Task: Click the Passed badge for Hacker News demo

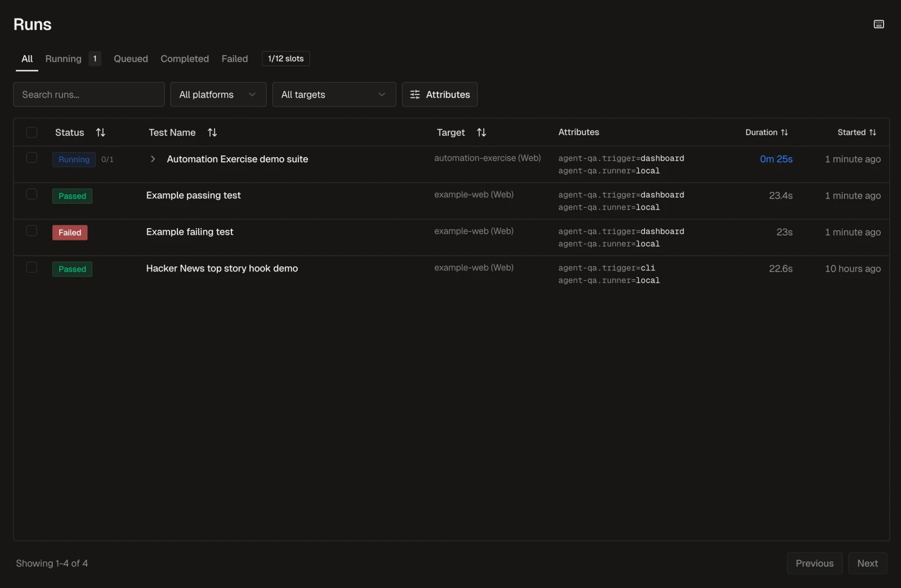Action: tap(72, 269)
